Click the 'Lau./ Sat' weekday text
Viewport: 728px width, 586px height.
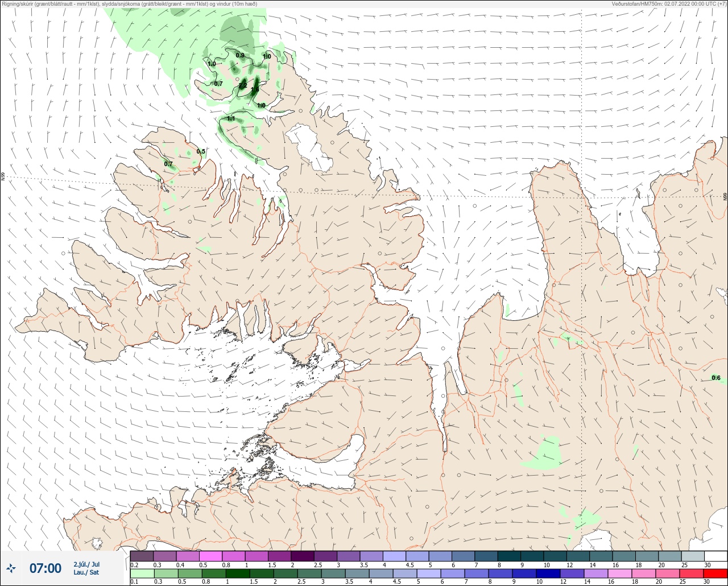[x=86, y=572]
